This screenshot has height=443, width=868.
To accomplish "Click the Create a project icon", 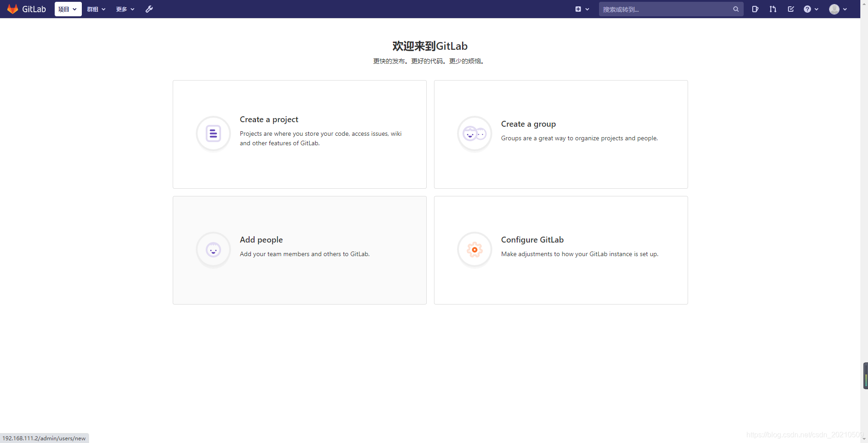I will click(x=213, y=133).
